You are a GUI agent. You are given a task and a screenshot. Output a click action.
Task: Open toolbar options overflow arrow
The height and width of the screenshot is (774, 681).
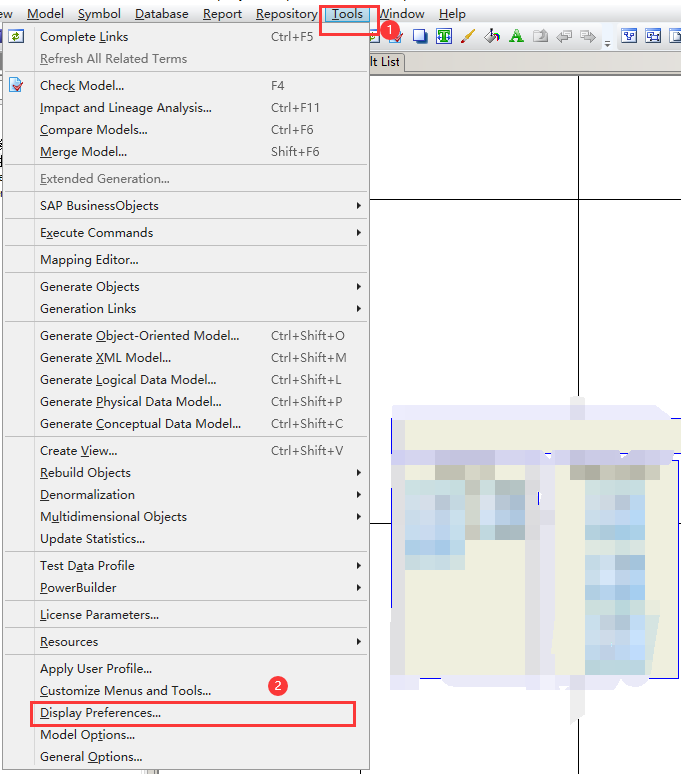607,43
